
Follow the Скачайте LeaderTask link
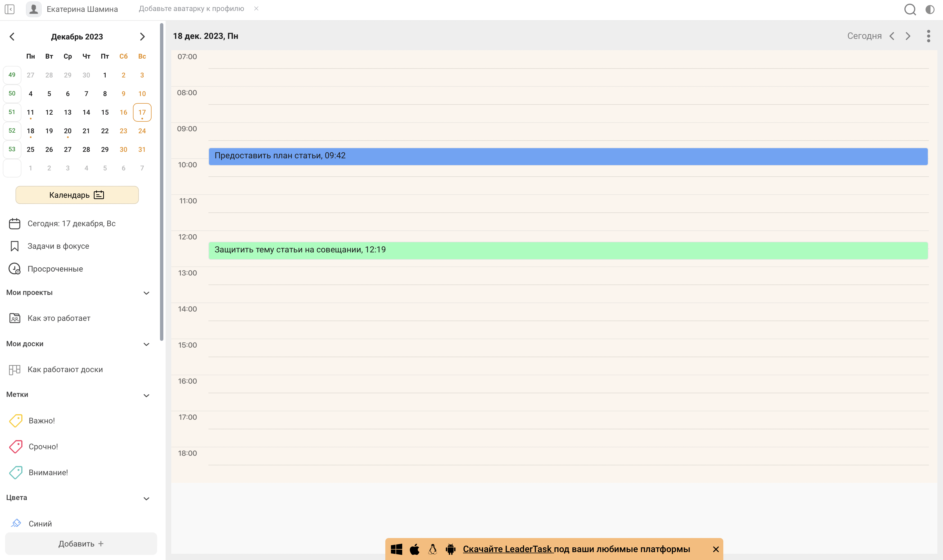508,549
